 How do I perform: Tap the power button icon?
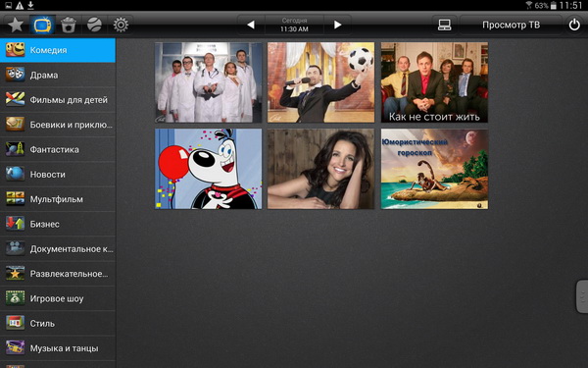574,25
